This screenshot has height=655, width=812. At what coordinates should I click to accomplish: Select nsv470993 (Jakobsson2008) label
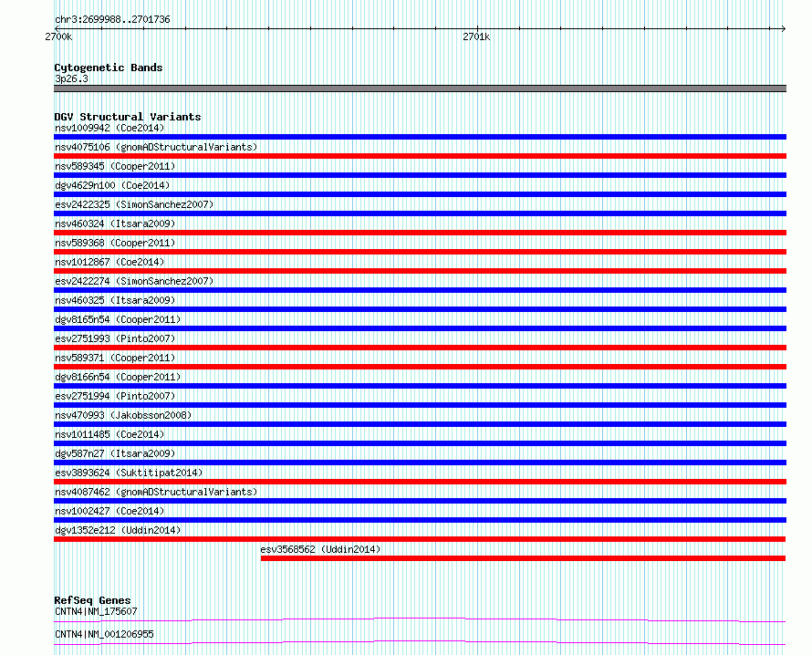coord(123,415)
